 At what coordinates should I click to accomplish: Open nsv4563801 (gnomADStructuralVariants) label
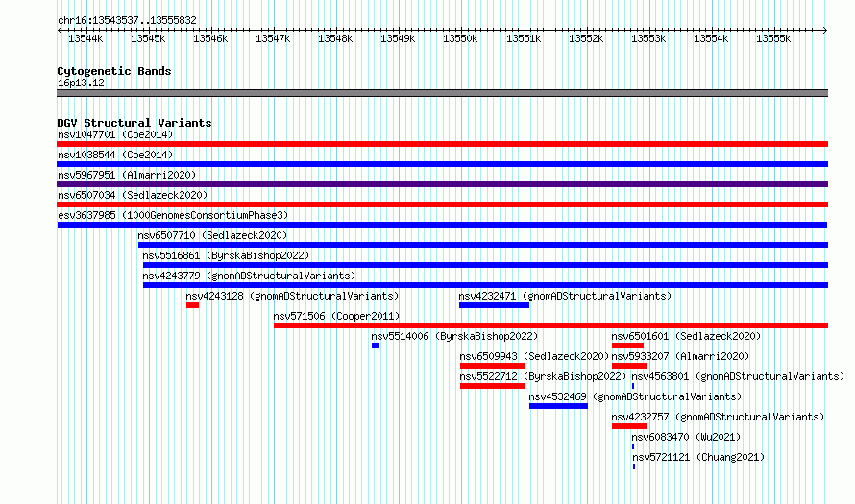(x=738, y=376)
